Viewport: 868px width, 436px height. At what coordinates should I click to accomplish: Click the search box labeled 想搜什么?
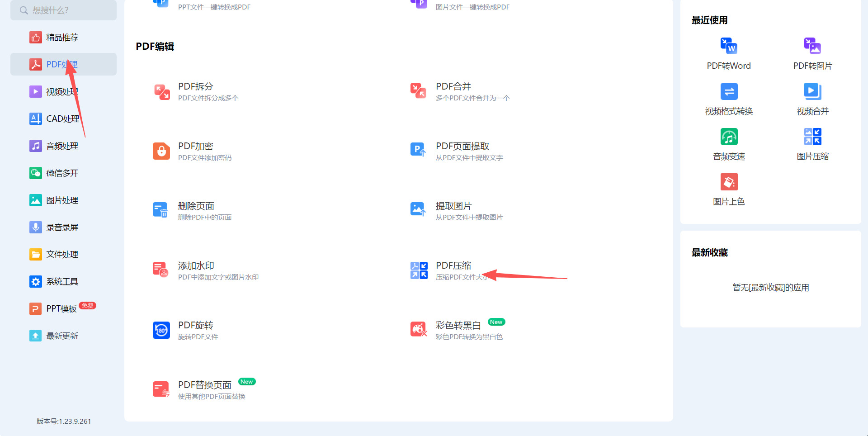(x=63, y=10)
